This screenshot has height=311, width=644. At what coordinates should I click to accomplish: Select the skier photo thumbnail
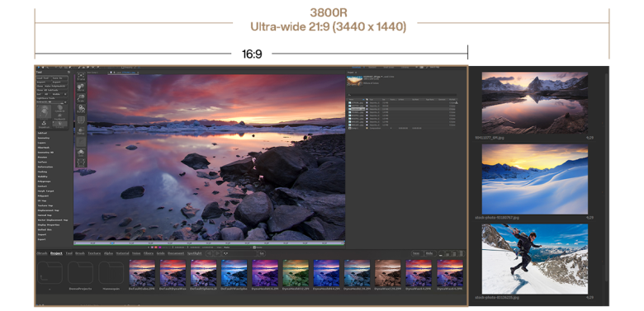pyautogui.click(x=535, y=259)
